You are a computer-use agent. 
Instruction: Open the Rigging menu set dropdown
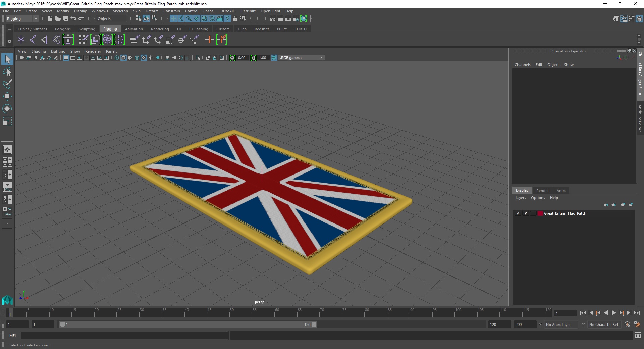coord(22,19)
